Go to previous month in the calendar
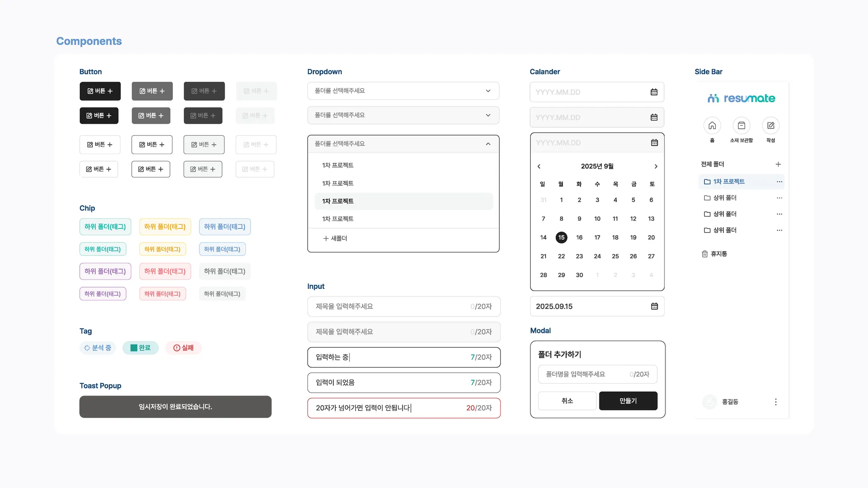This screenshot has width=868, height=488. [539, 166]
